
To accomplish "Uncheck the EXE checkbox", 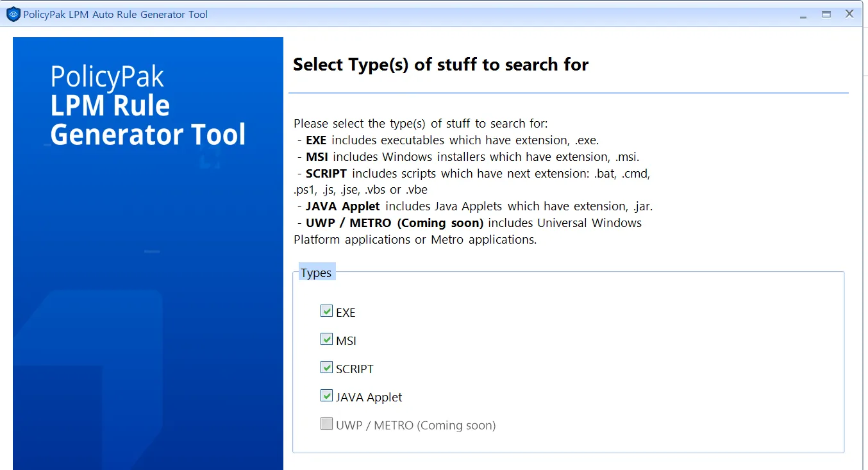I will click(327, 311).
